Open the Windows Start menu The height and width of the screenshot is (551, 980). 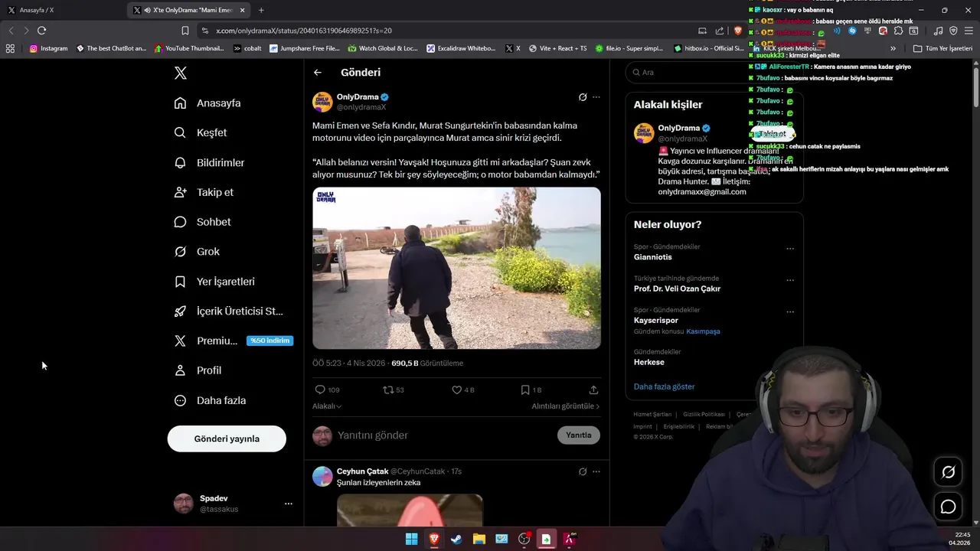(x=411, y=539)
